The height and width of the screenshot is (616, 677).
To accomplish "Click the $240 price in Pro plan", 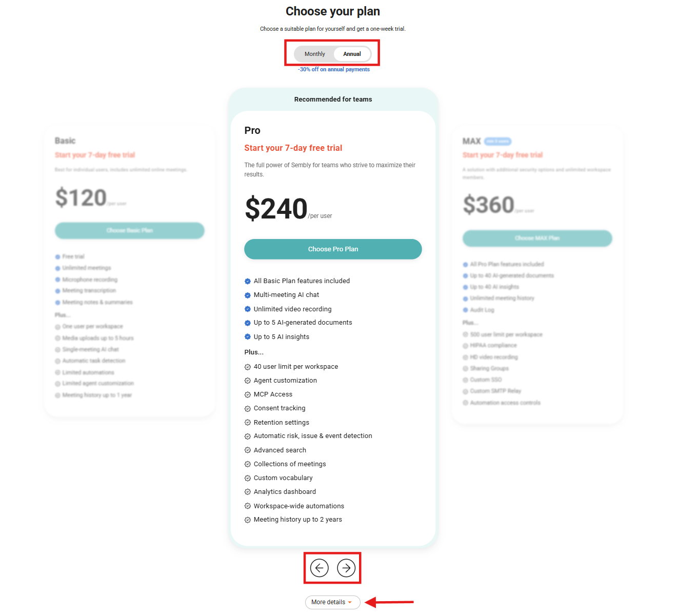I will [x=276, y=209].
